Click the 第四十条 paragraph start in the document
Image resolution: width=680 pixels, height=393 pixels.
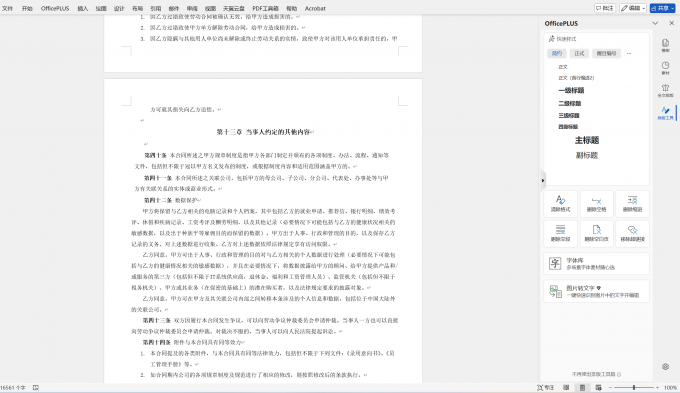(x=155, y=155)
